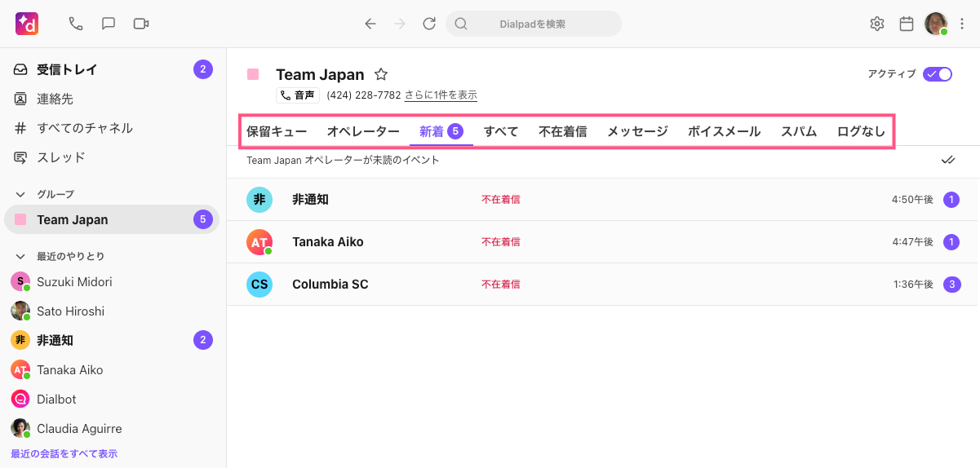The height and width of the screenshot is (468, 980).
Task: Switch to ログなし tab
Action: click(862, 131)
